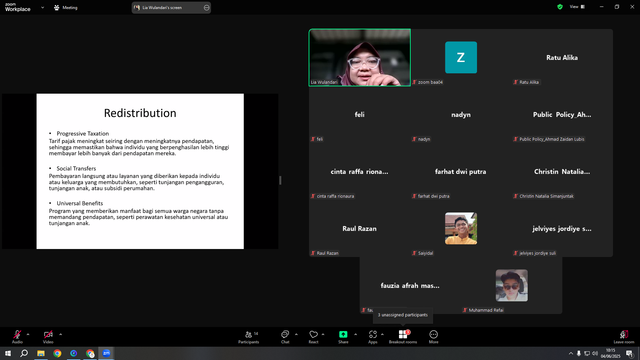Open Windows notification center
This screenshot has height=360, width=640.
tap(630, 353)
